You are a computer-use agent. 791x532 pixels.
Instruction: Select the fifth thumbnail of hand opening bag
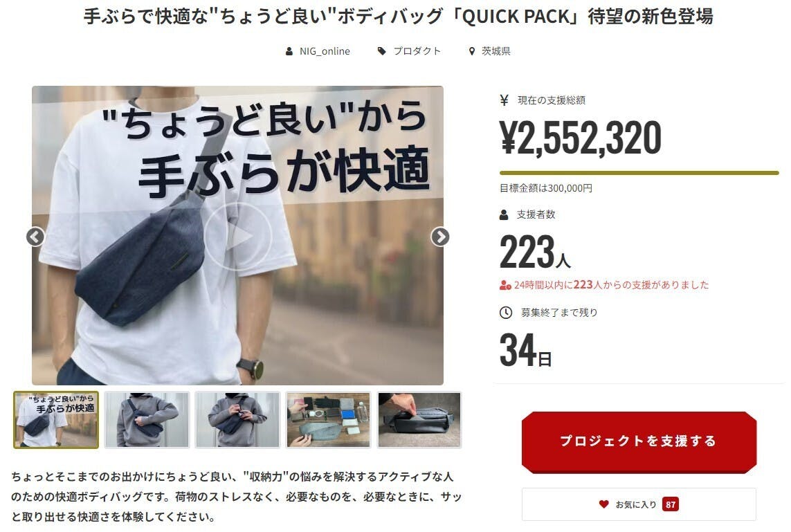pos(419,420)
